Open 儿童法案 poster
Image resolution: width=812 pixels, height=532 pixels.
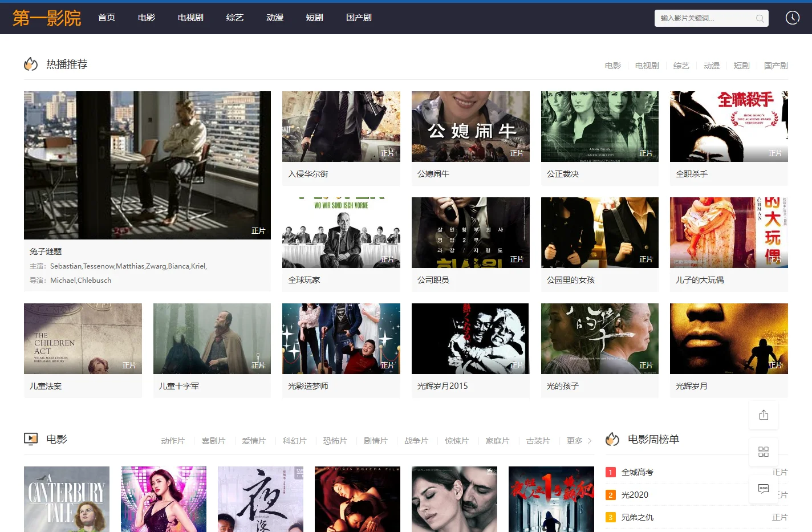(x=83, y=339)
